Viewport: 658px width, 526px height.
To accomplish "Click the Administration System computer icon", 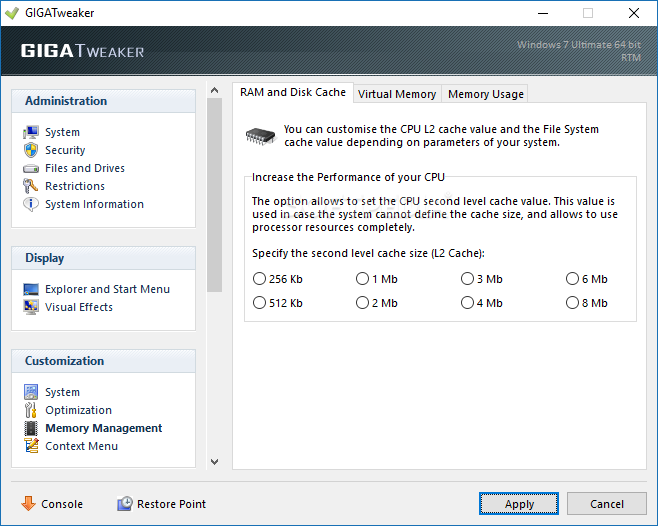I will [x=31, y=132].
